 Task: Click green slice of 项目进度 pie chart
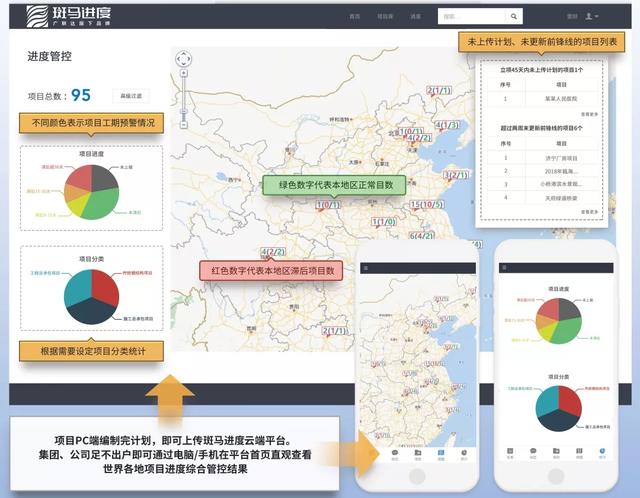(x=103, y=202)
